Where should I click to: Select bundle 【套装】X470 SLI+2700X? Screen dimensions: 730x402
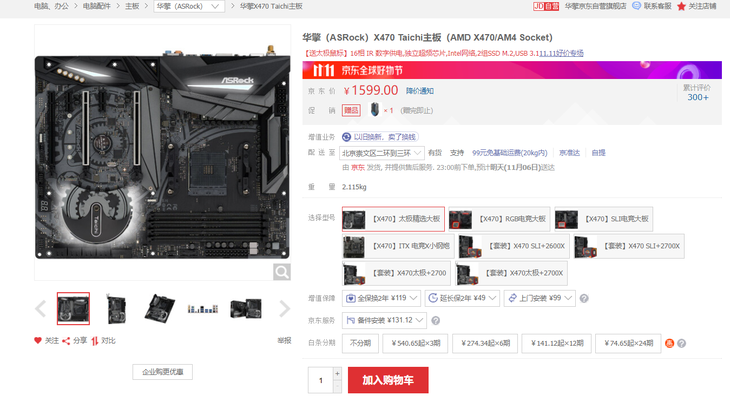(x=629, y=246)
